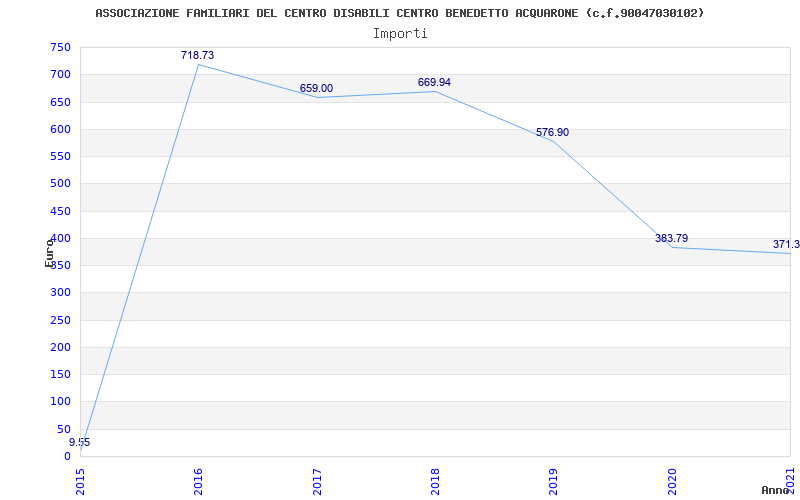Select the 371.3 value at 2021
The image size is (800, 500).
786,244
